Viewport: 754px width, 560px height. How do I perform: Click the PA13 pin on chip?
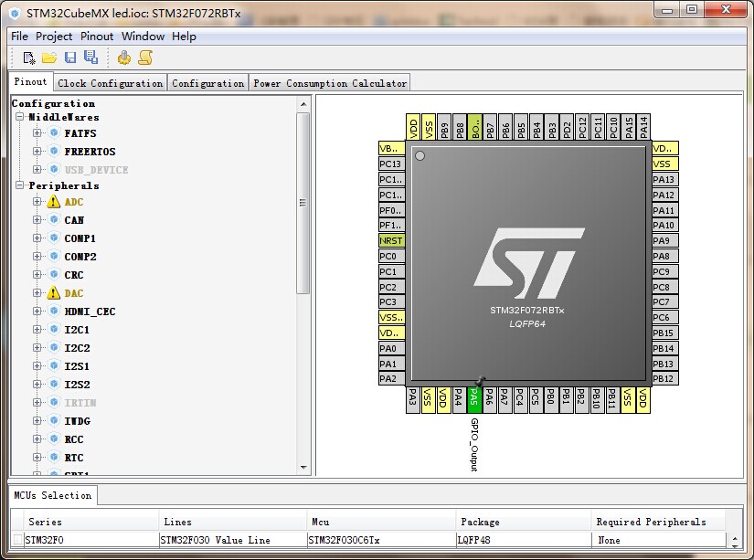(665, 179)
